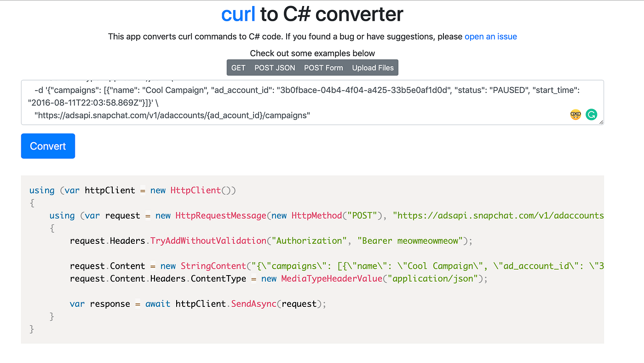Click the textarea resize handle

(600, 122)
